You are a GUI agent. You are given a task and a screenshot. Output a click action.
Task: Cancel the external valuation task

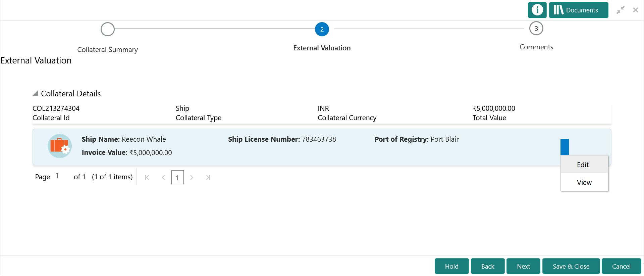coord(621,266)
